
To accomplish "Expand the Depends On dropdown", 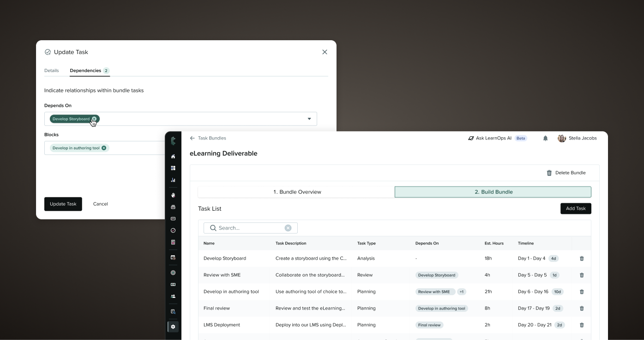I will (x=309, y=119).
